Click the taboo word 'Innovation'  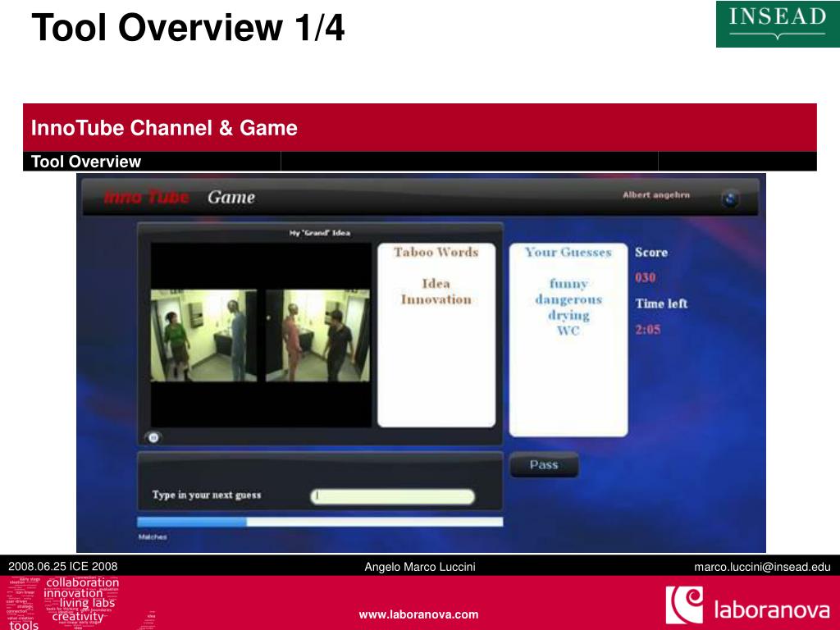point(436,299)
